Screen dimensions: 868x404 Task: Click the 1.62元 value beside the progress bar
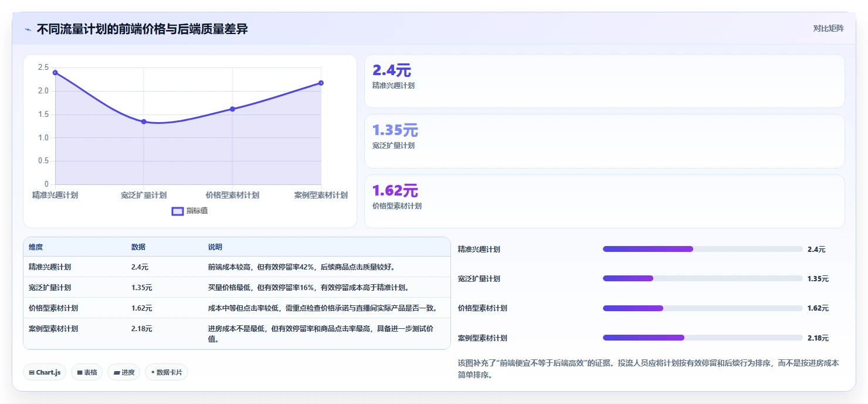pos(818,308)
